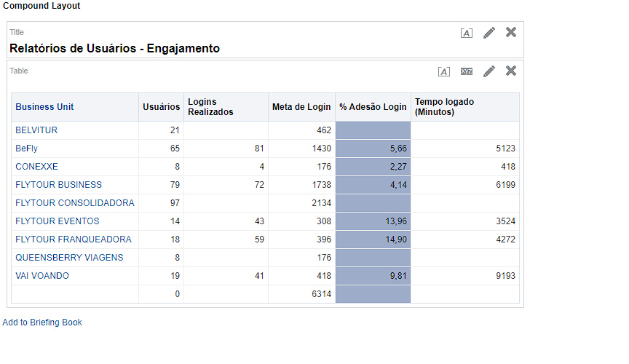
Task: Edit the Table view with pencil icon
Action: tap(489, 71)
